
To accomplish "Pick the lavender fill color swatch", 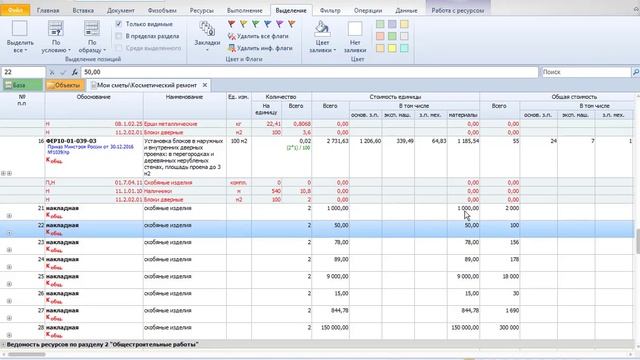I will 392,24.
